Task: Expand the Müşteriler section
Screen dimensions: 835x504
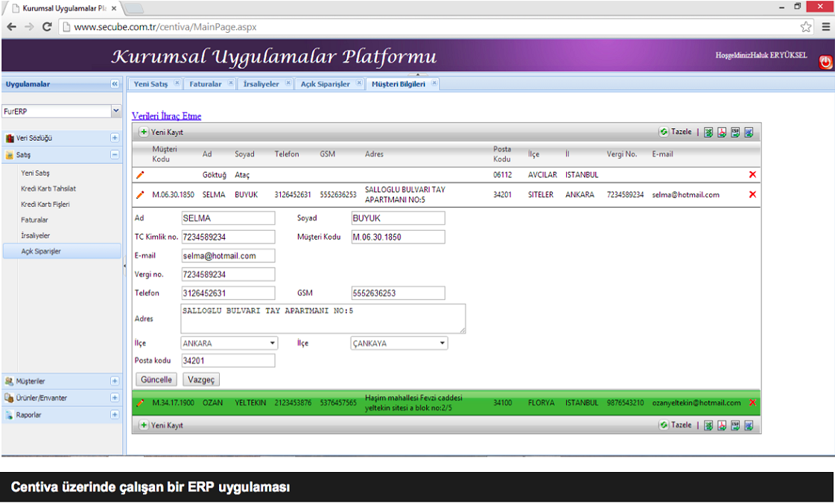Action: click(x=115, y=381)
